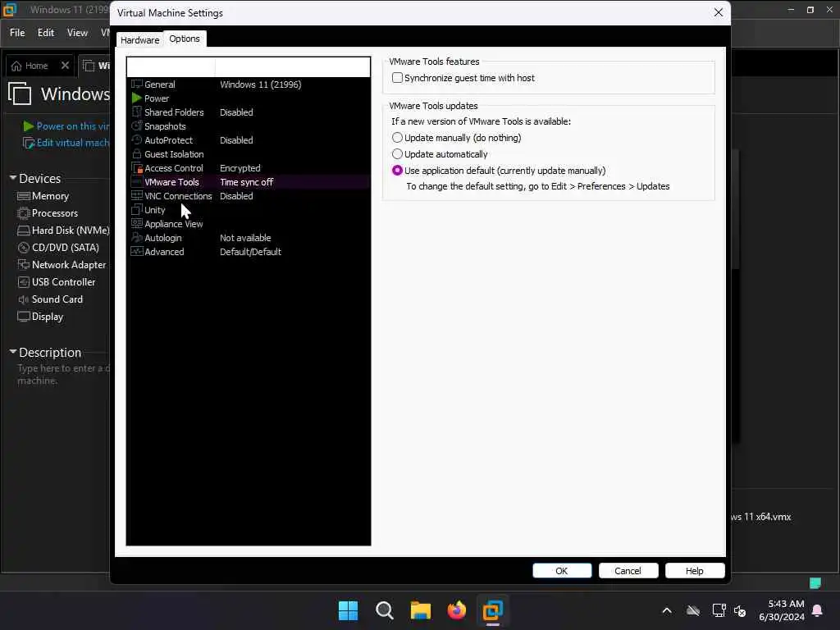Close the Virtual Machine Settings dialog

719,12
